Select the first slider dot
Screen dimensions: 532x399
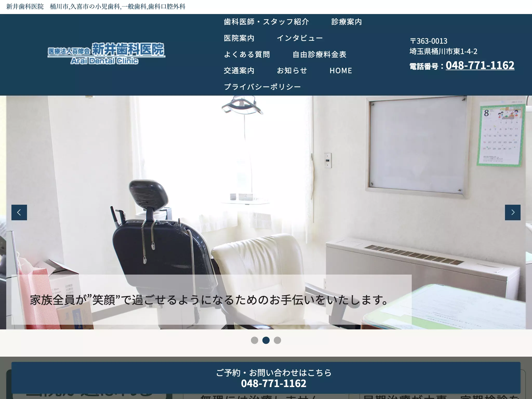click(x=255, y=340)
